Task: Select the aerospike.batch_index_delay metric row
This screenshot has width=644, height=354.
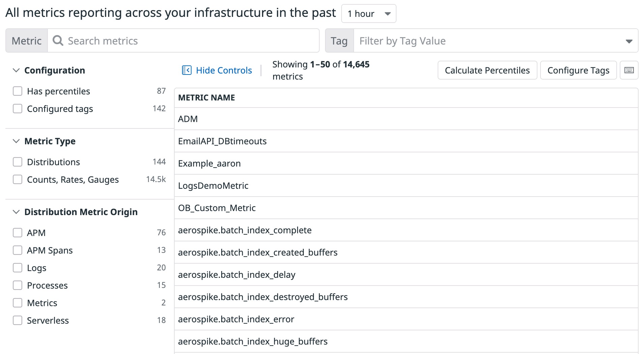Action: coord(236,274)
